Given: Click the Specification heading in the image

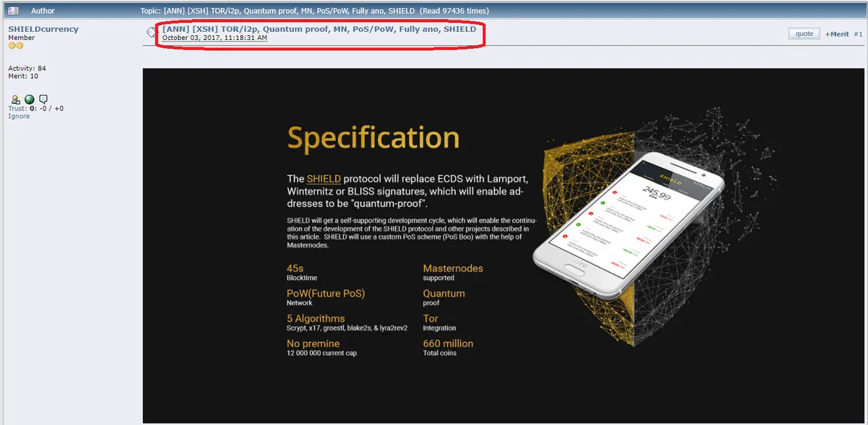Looking at the screenshot, I should 373,138.
